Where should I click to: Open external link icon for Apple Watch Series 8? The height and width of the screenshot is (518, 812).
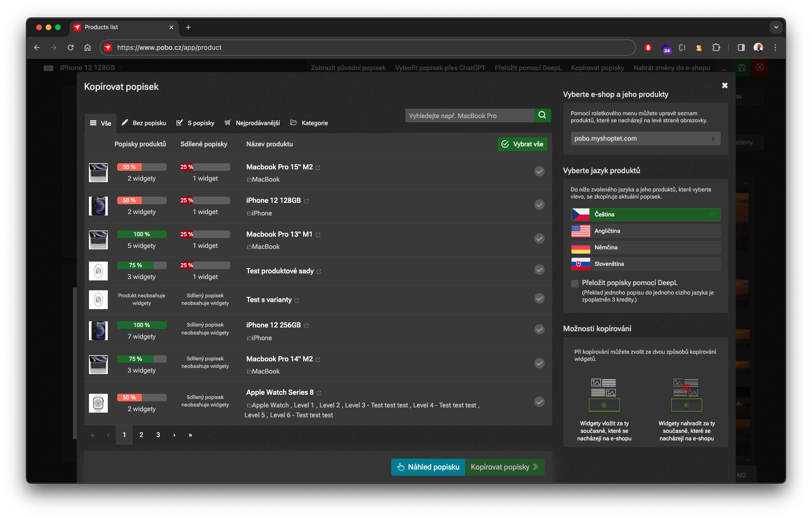point(319,393)
